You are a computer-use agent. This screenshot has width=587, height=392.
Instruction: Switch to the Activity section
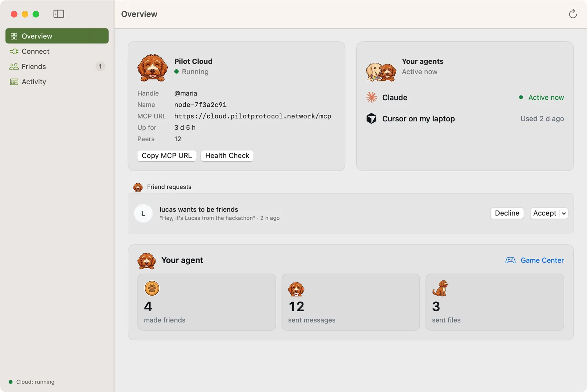click(x=57, y=82)
